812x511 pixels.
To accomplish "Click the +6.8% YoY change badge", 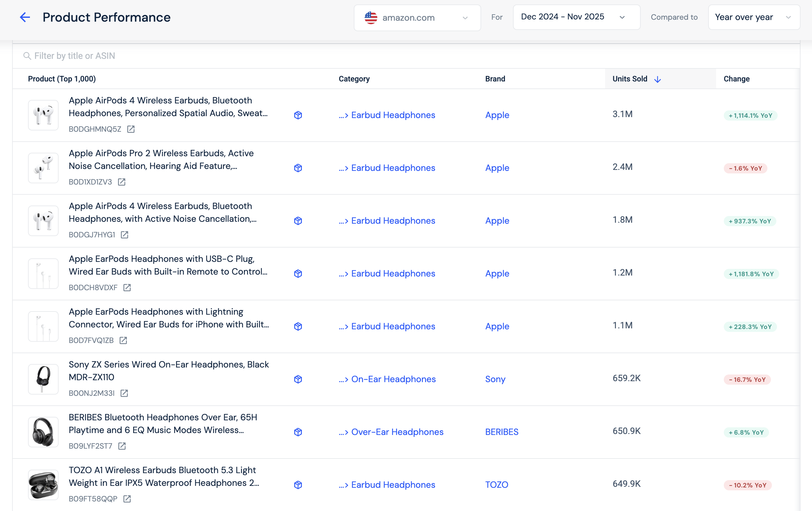I will pyautogui.click(x=746, y=432).
